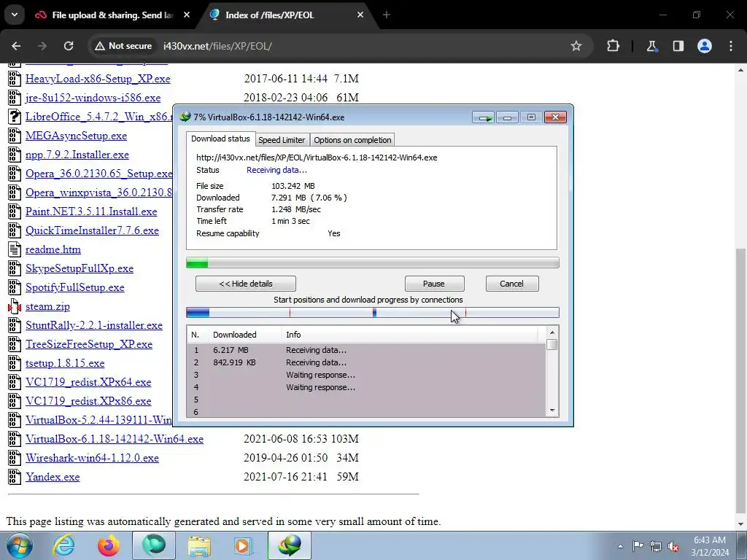Select connection row 2 with 842.919 KB
The width and height of the screenshot is (747, 560).
[366, 362]
